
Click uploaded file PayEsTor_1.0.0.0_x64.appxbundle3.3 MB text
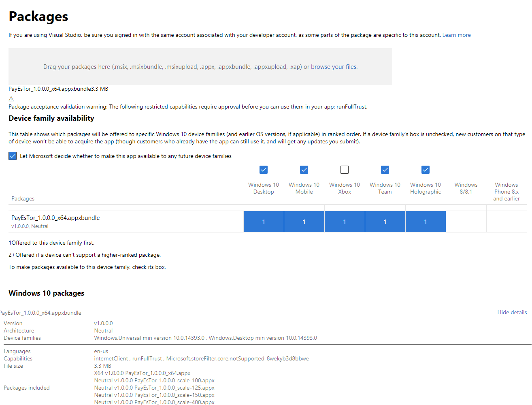click(58, 89)
